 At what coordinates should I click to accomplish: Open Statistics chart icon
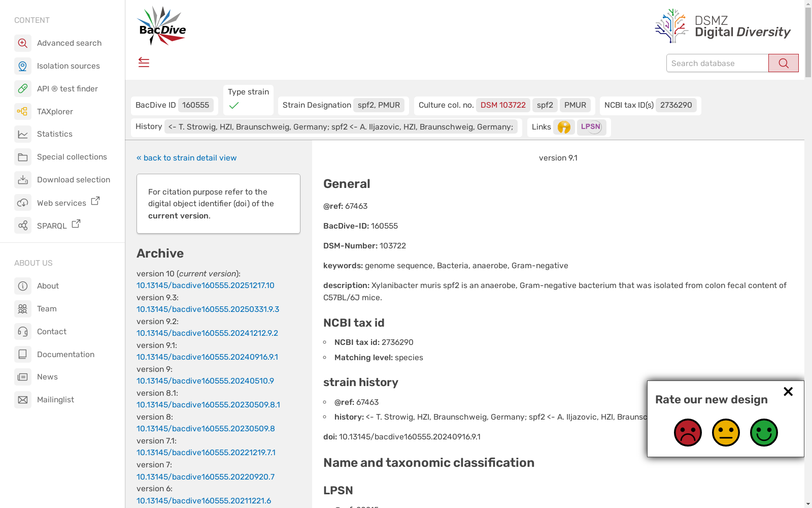[23, 134]
